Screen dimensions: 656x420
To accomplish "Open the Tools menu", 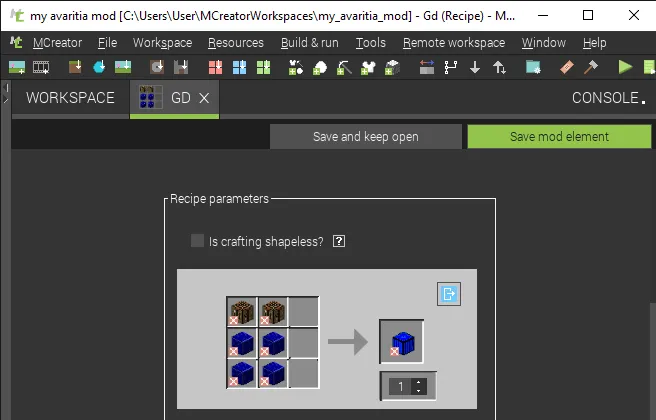I will pos(371,43).
